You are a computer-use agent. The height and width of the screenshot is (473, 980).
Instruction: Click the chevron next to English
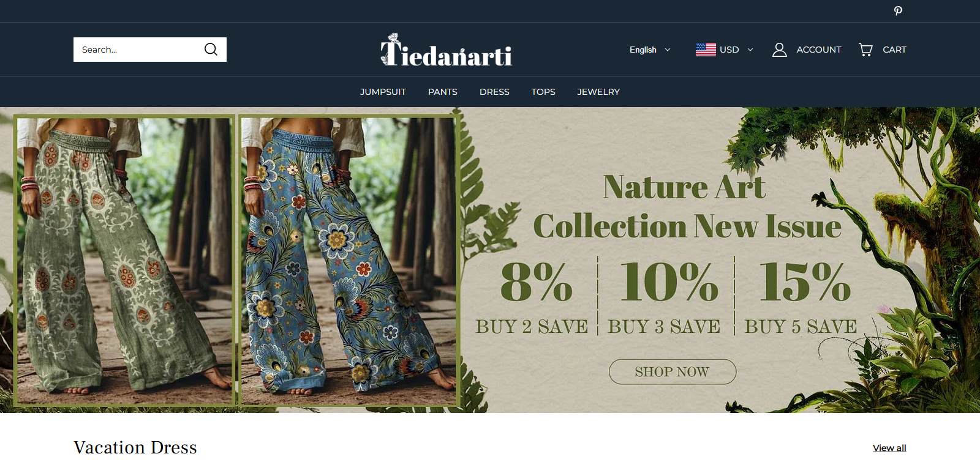(x=668, y=50)
